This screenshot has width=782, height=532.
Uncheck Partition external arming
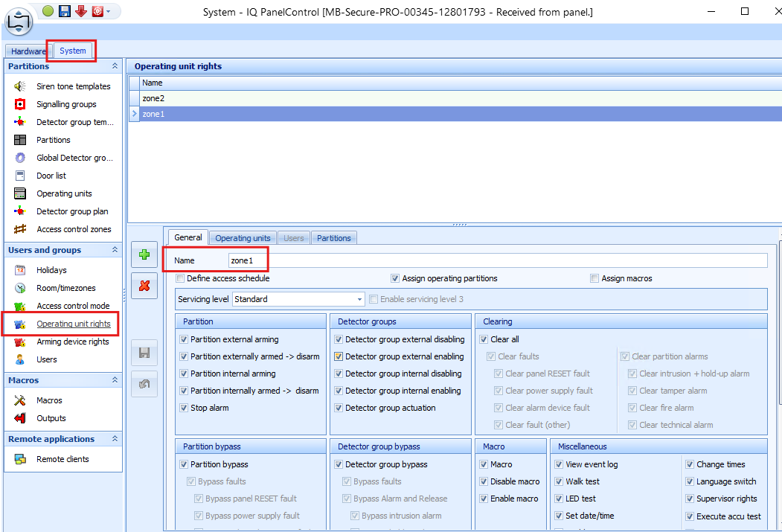[x=184, y=339]
